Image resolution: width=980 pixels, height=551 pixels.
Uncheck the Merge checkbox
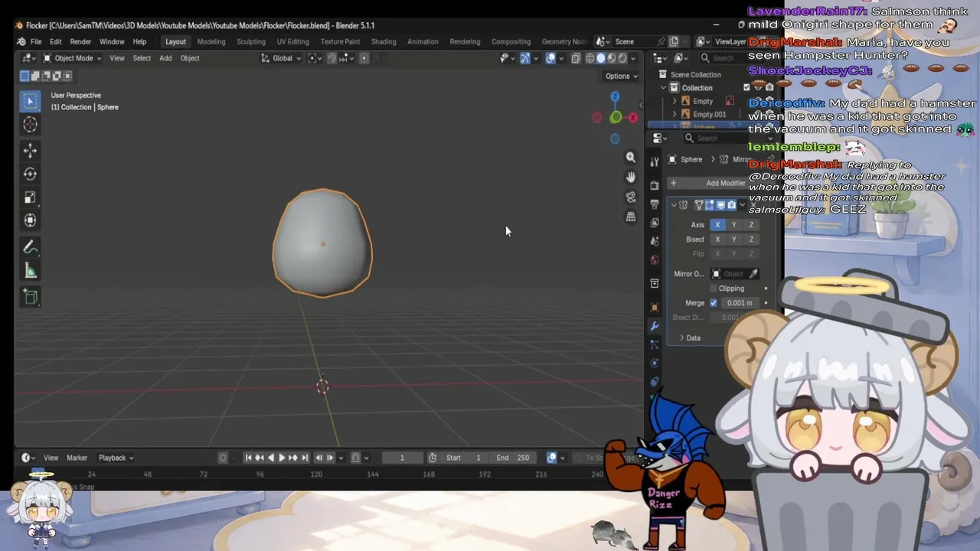[x=714, y=303]
